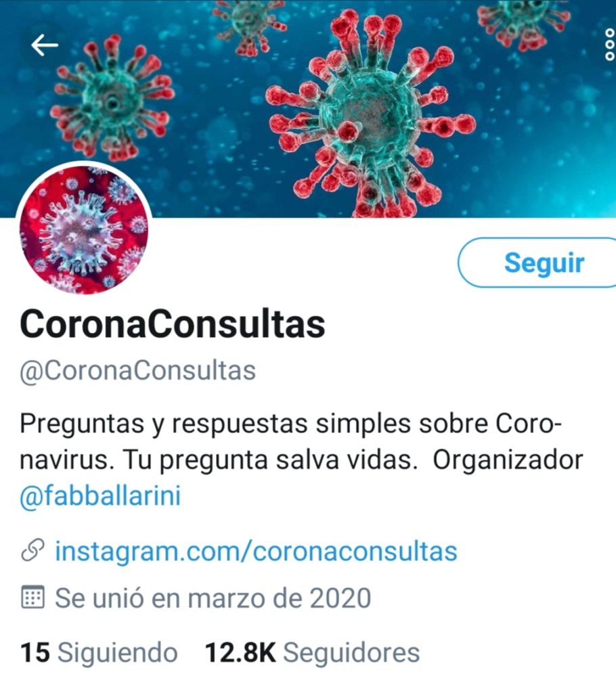616x693 pixels.
Task: Click the 'Se unió en marzo de 2020' text
Action: [213, 598]
